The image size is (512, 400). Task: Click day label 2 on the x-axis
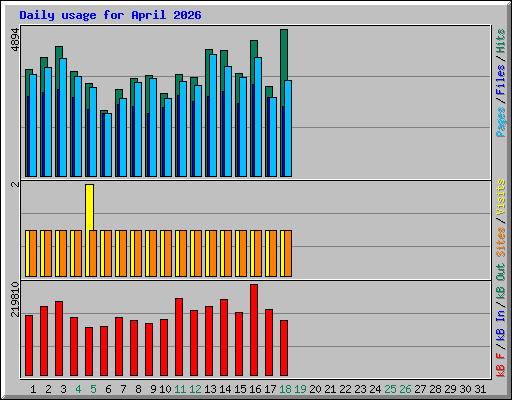(x=48, y=389)
